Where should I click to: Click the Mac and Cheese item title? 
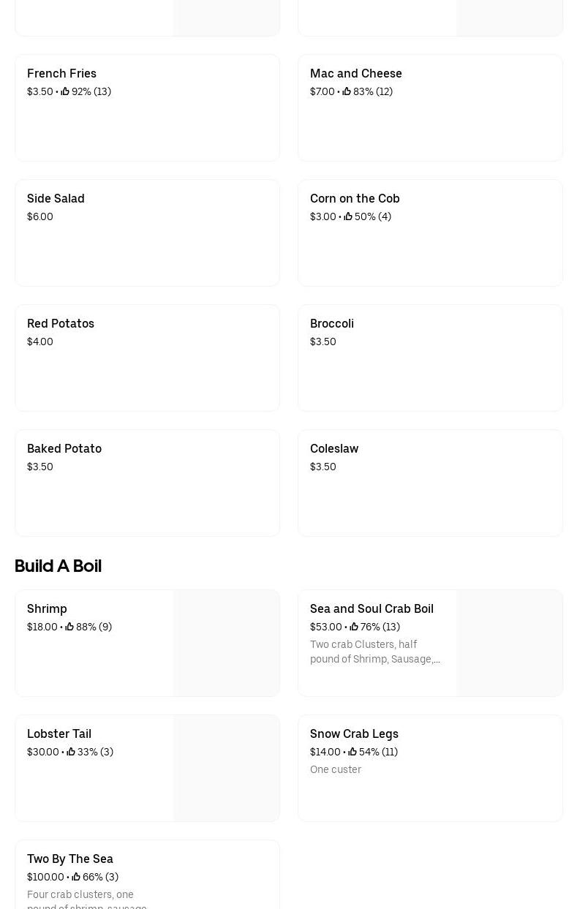coord(356,73)
